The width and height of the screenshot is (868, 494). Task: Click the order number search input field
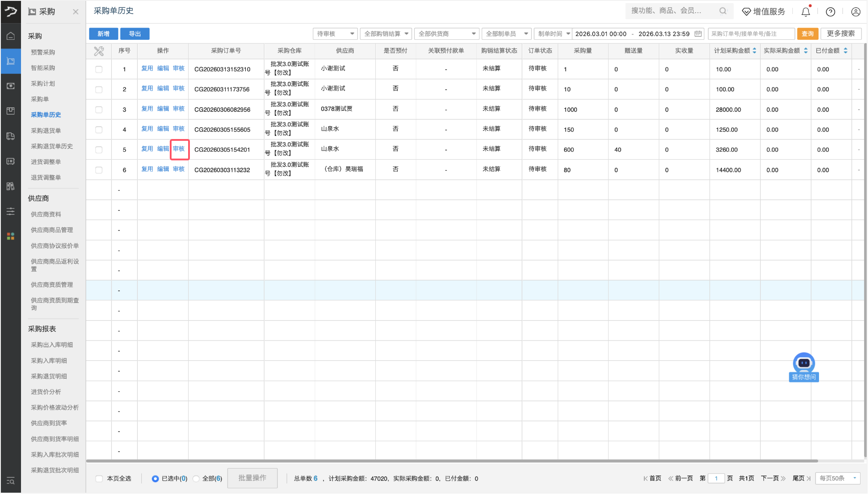click(x=751, y=34)
